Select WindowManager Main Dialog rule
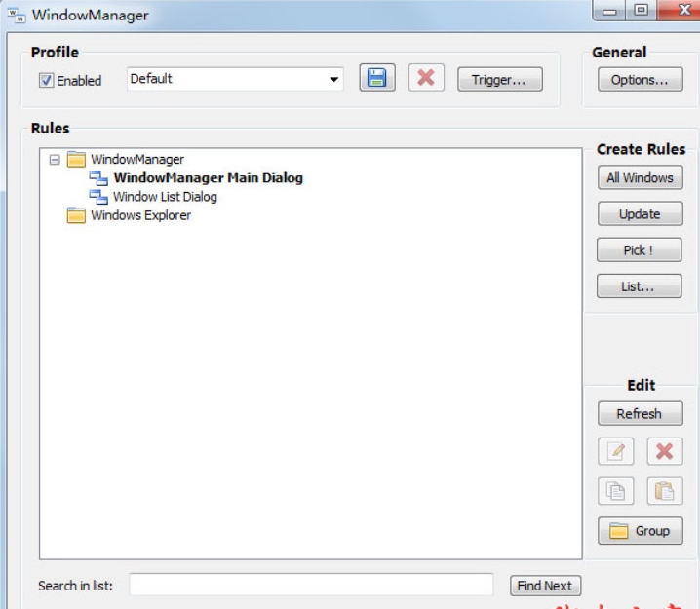Viewport: 700px width, 609px height. click(208, 178)
